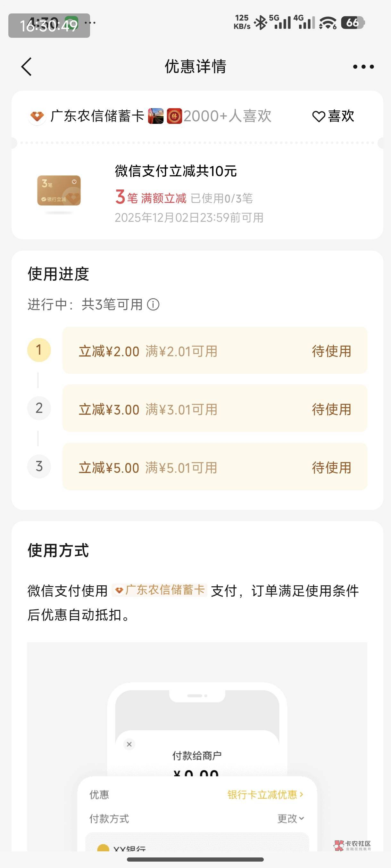Select the 立减¥3.00 coupon row
This screenshot has height=868, width=391.
coord(214,409)
